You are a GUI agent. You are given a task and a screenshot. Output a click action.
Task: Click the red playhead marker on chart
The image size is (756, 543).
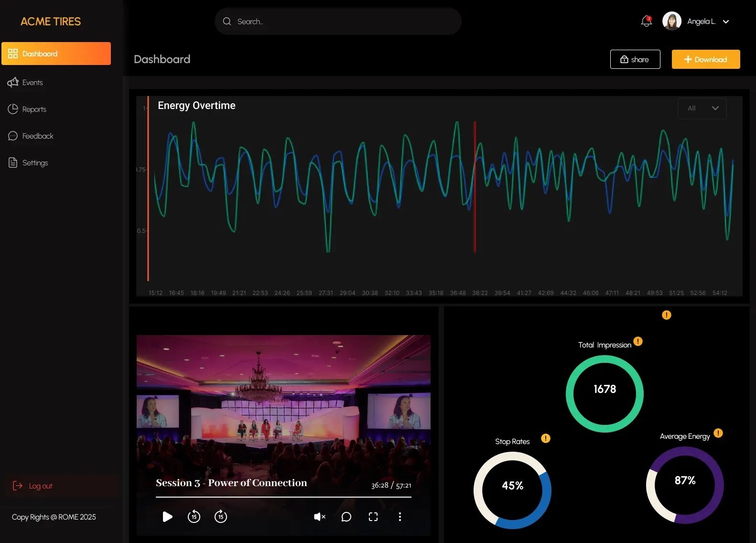475,186
